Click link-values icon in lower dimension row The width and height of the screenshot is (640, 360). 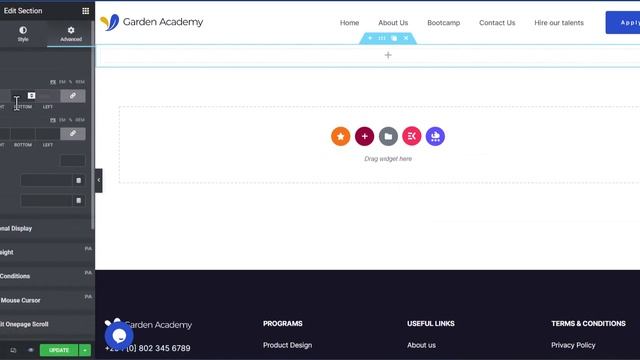[73, 133]
